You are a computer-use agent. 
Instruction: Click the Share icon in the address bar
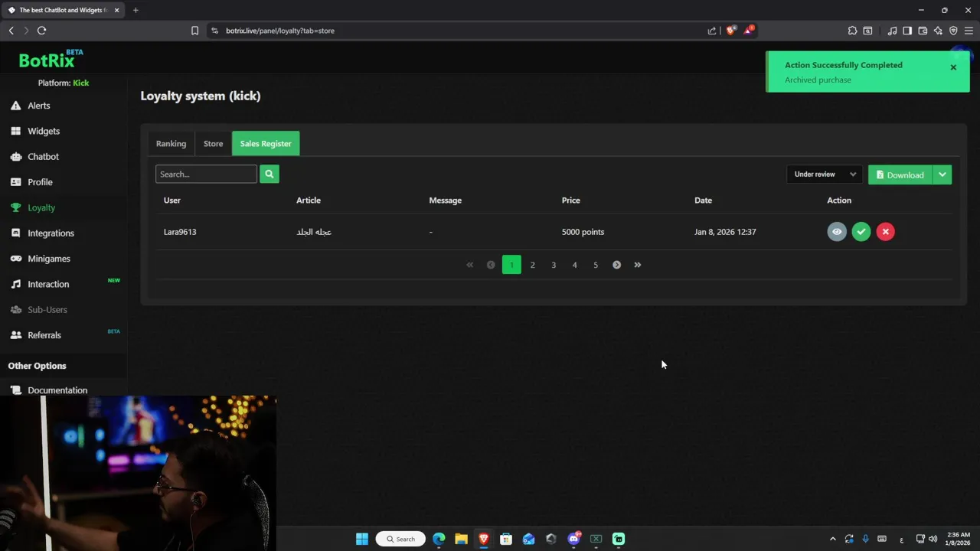(712, 31)
